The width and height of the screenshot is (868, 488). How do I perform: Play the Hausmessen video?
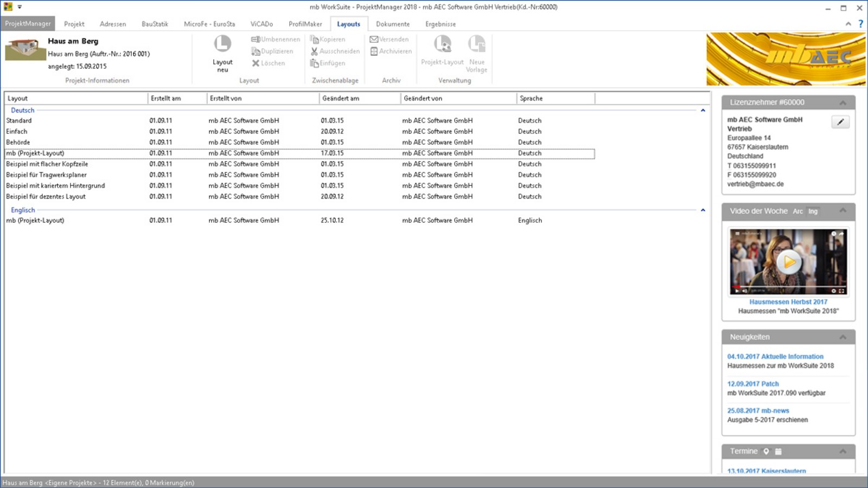pyautogui.click(x=788, y=262)
